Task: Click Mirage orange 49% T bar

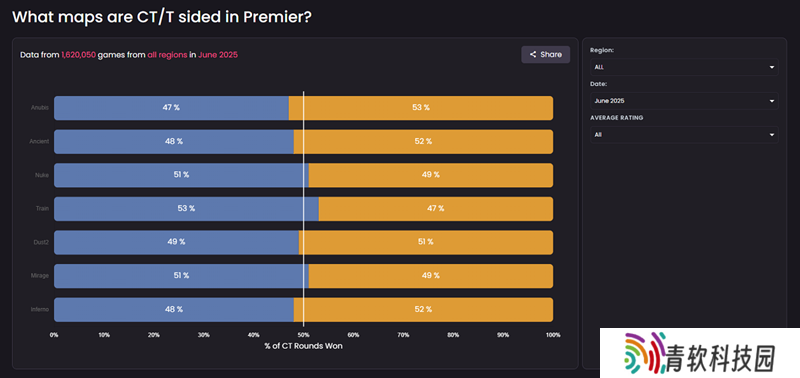Action: click(x=431, y=276)
